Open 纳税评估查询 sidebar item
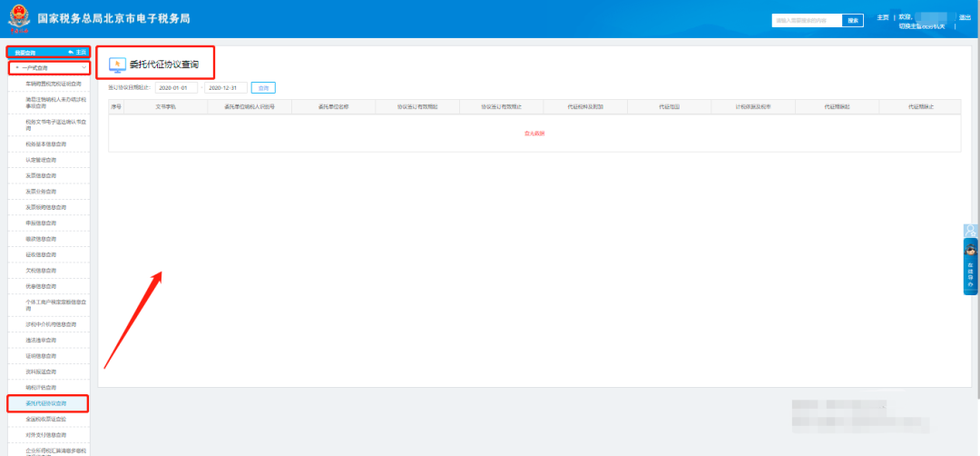Screen dimensions: 980x456 coord(41,388)
